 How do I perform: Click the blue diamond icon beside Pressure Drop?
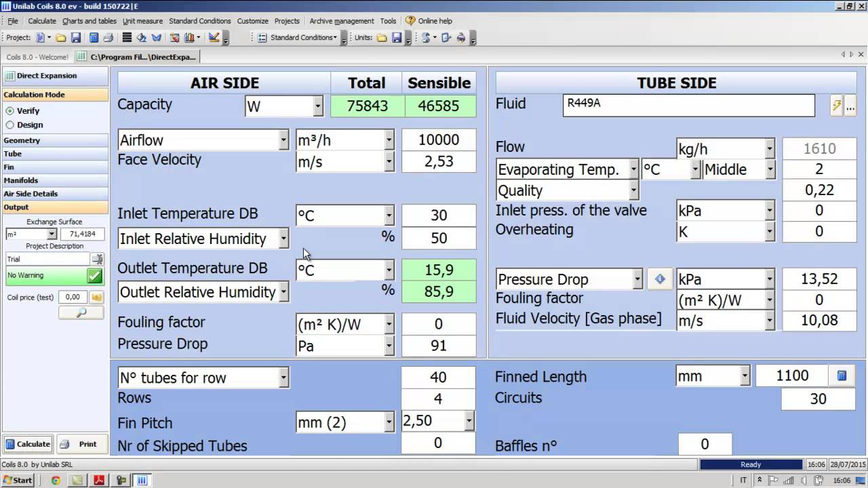click(x=660, y=279)
